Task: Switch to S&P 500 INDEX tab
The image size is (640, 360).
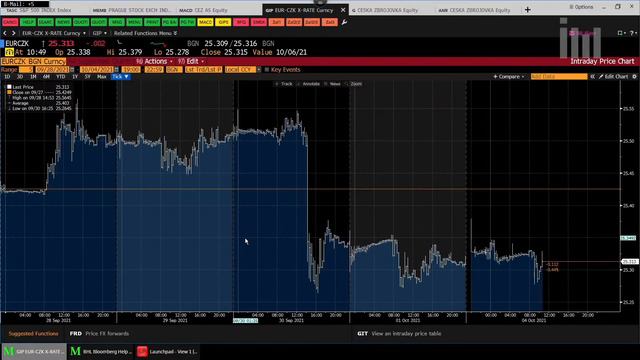Action: 39,10
